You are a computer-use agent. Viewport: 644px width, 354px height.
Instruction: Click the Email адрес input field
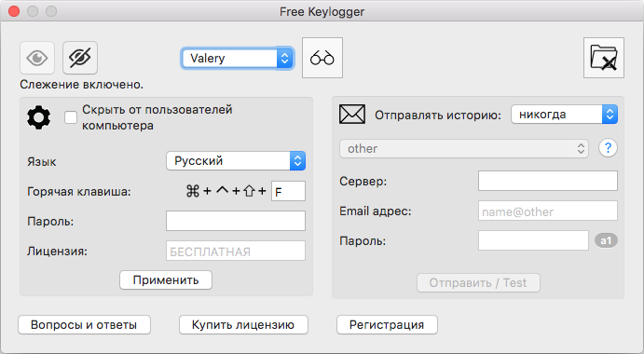tap(548, 211)
